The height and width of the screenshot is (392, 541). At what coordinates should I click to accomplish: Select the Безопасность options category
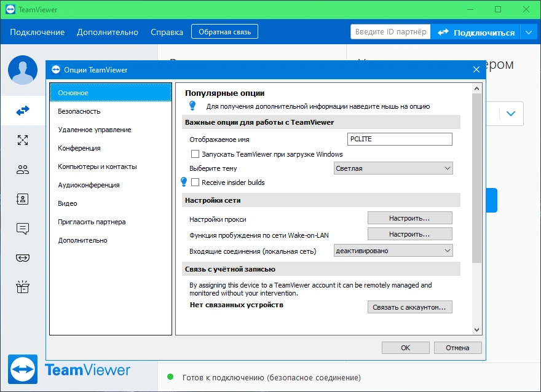tap(111, 111)
